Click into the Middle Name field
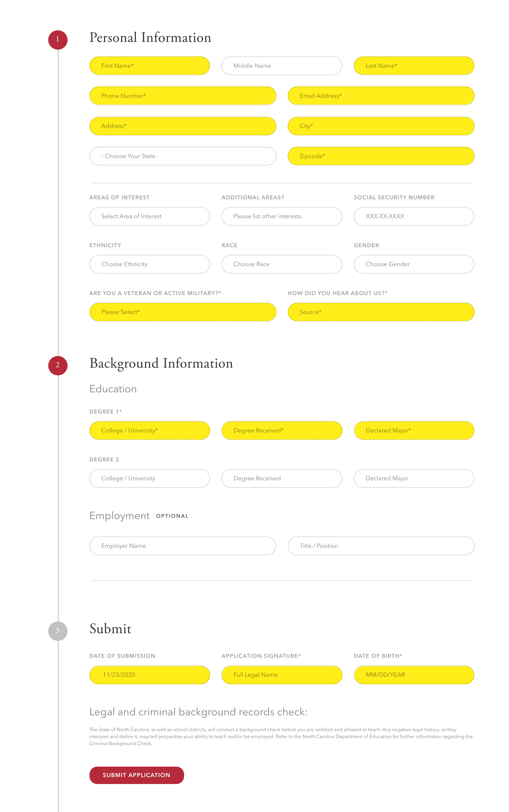Screen dimensions: 509x812 (282, 66)
